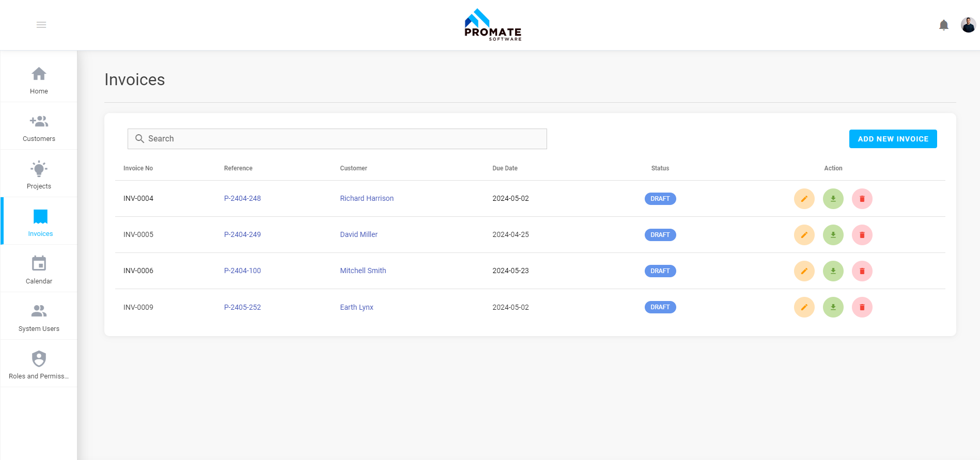Delete invoice INV-0009 with trash icon
Screen dimensions: 980x460
pos(862,307)
